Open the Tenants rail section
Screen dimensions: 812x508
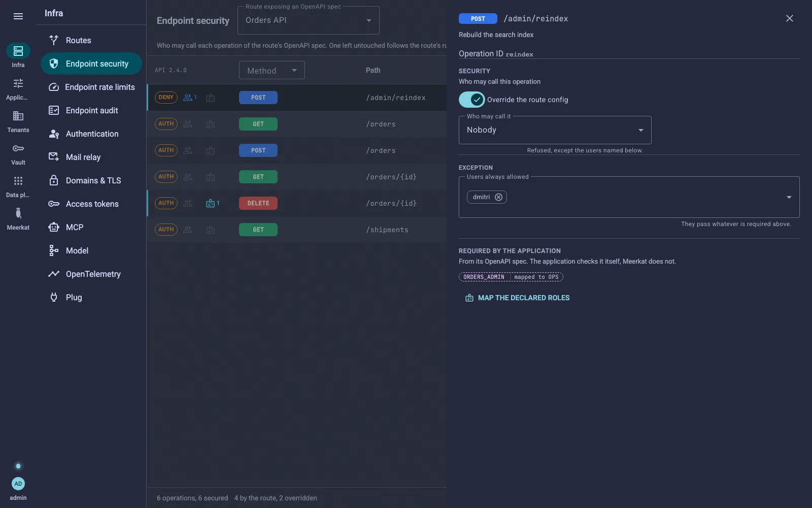pyautogui.click(x=18, y=121)
